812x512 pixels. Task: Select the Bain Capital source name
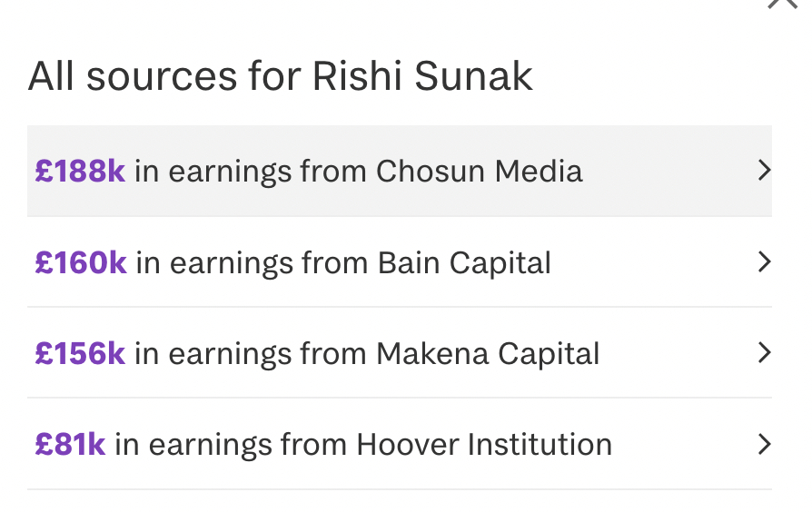(x=463, y=262)
